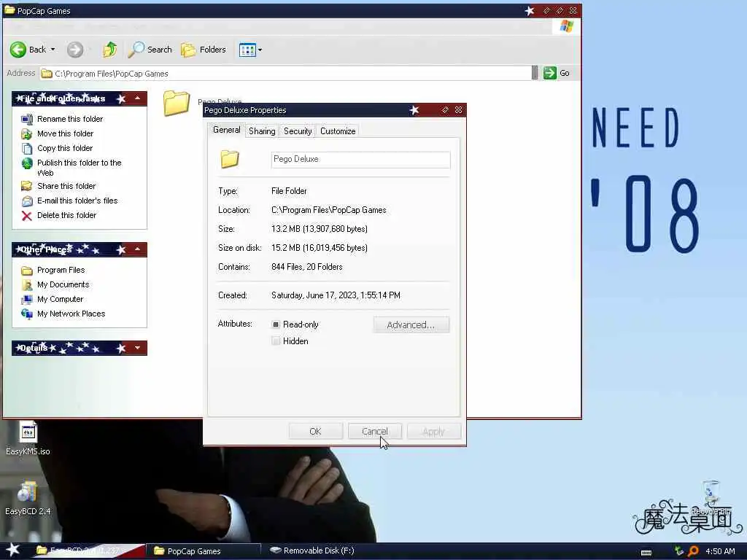Click the E-mail folder files icon

(27, 201)
